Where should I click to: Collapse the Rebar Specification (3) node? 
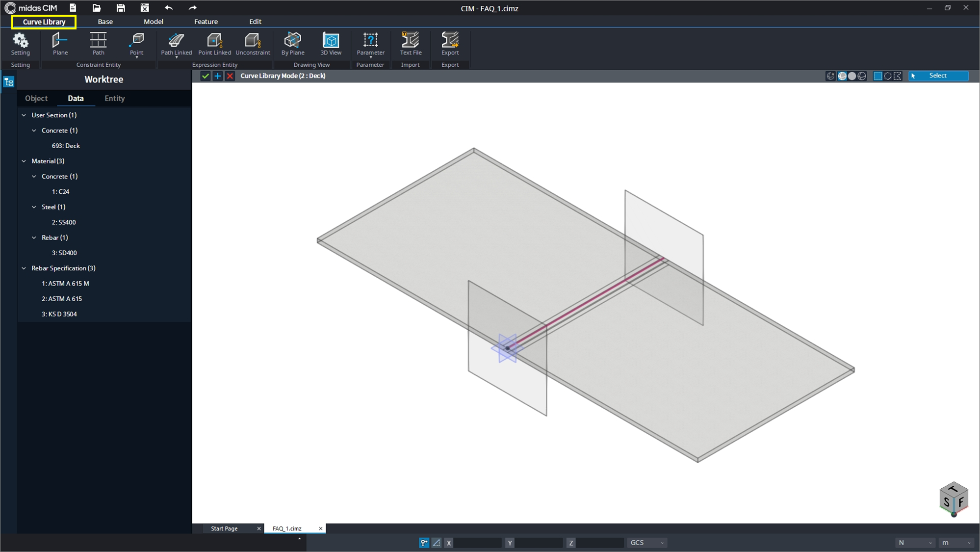point(24,268)
